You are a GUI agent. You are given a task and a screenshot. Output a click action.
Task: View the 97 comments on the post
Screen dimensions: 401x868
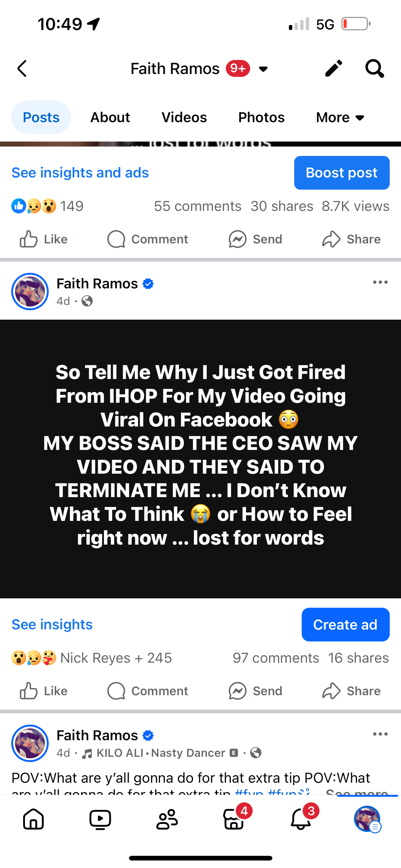276,658
